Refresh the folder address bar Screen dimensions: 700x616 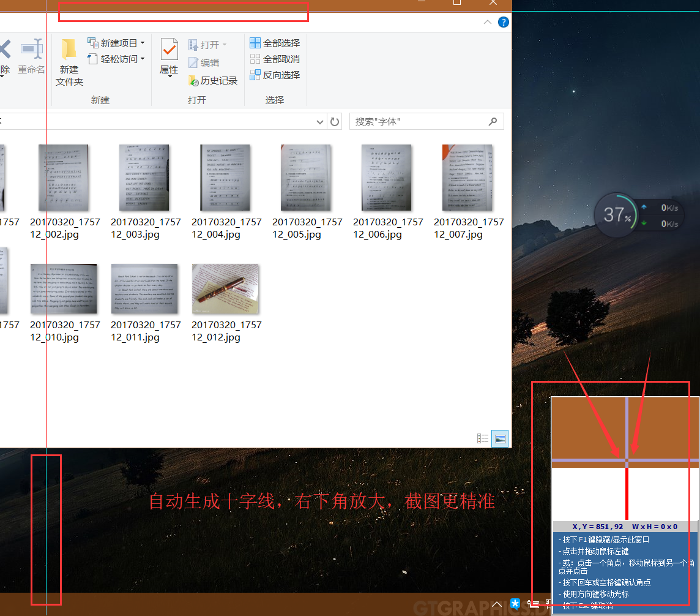[x=334, y=121]
